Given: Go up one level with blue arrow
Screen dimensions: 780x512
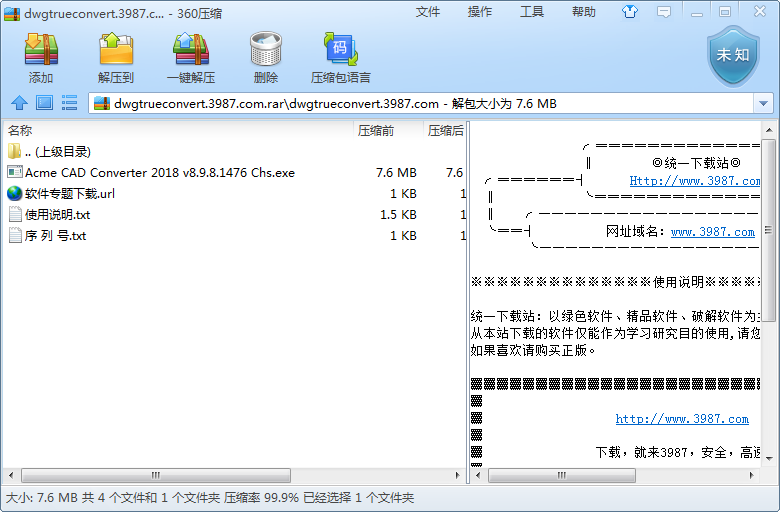Looking at the screenshot, I should click(x=19, y=103).
